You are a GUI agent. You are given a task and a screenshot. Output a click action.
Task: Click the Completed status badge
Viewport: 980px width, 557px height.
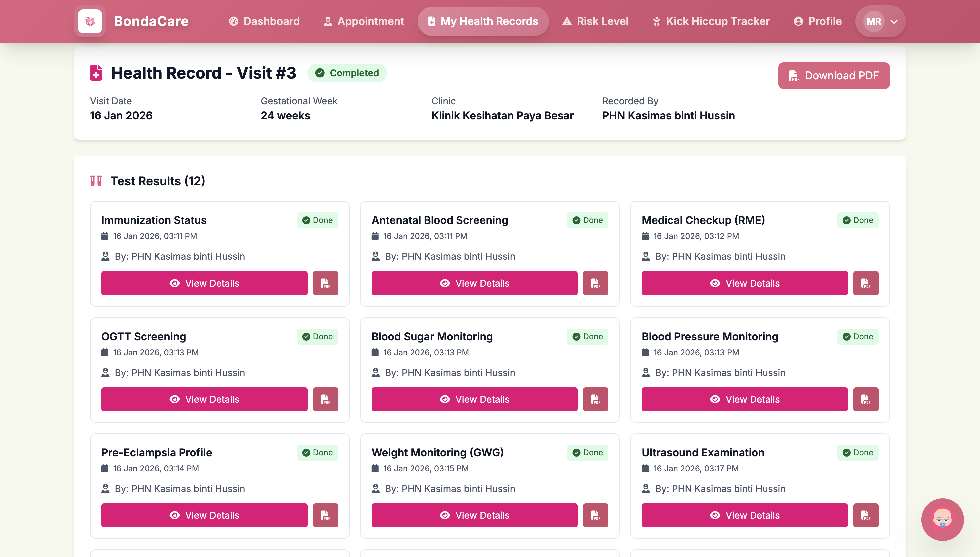(x=347, y=73)
